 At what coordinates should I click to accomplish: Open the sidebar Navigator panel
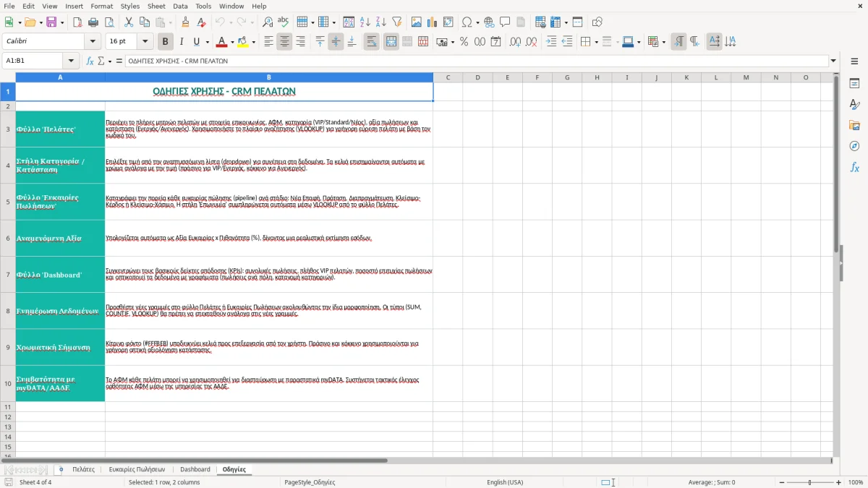[854, 146]
